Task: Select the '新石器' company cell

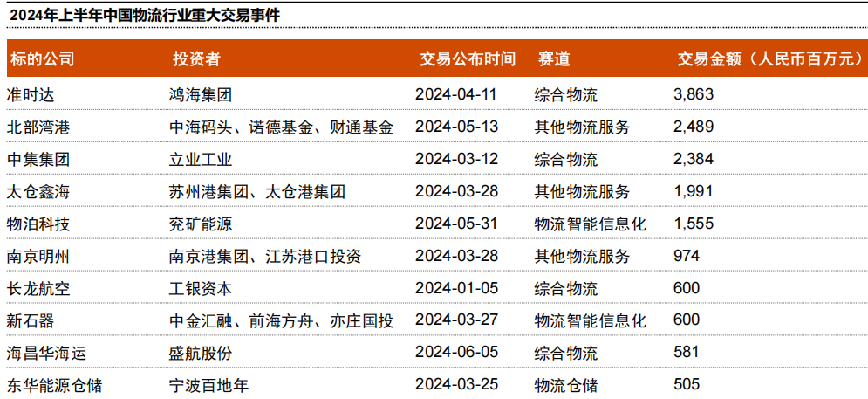Action: (31, 320)
